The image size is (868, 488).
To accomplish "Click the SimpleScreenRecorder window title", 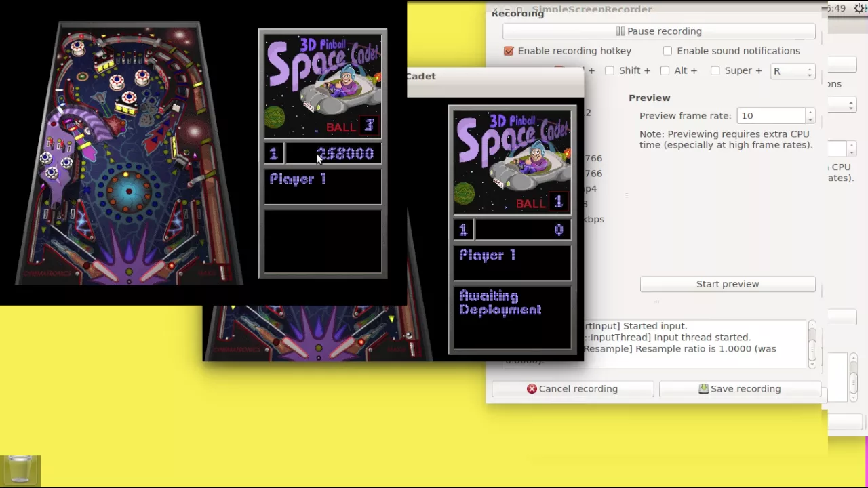I will pos(591,9).
